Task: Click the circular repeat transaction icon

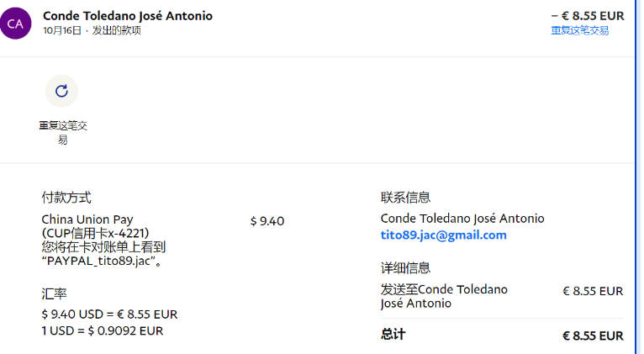Action: pos(61,91)
